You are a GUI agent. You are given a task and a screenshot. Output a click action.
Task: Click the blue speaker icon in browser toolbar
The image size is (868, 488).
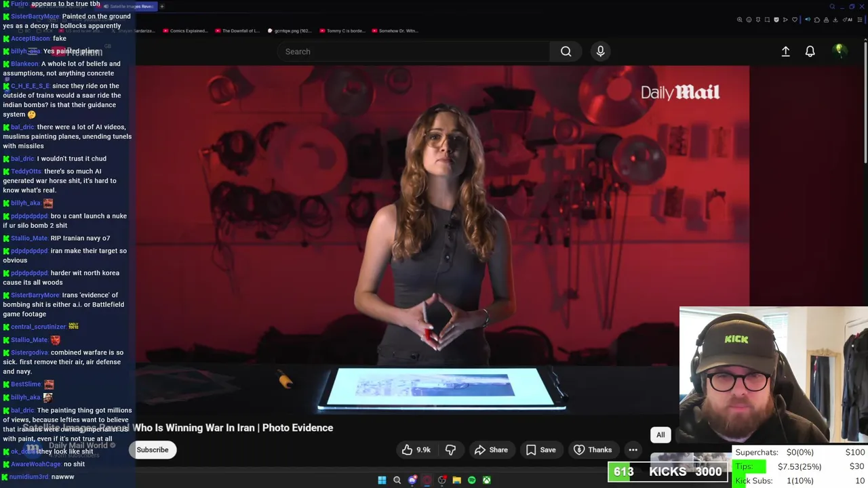808,20
